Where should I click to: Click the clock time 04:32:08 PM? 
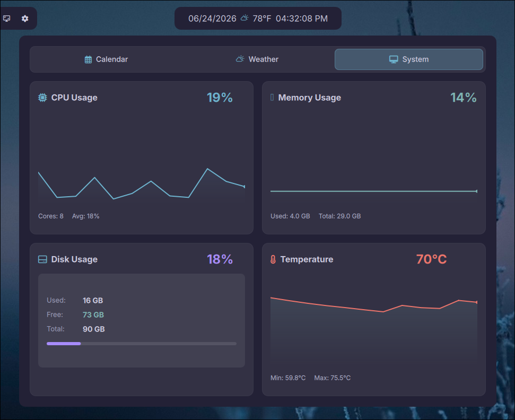pyautogui.click(x=301, y=19)
